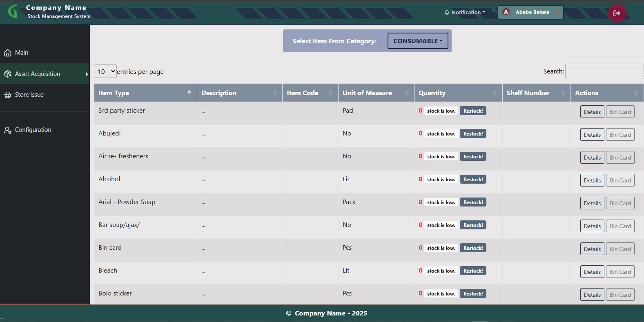Click the Notification bell icon
The height and width of the screenshot is (322, 644).
point(447,13)
